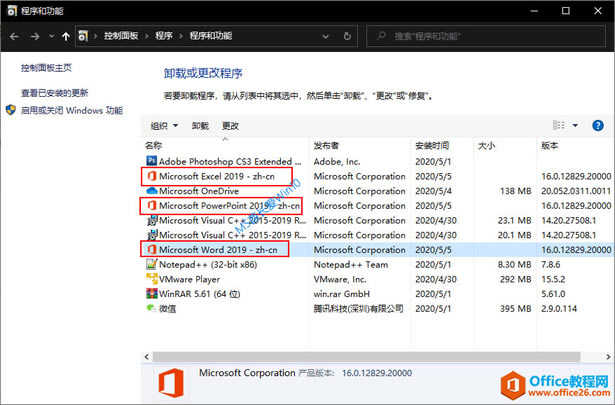Click the 卸载 toolbar button

pyautogui.click(x=200, y=126)
